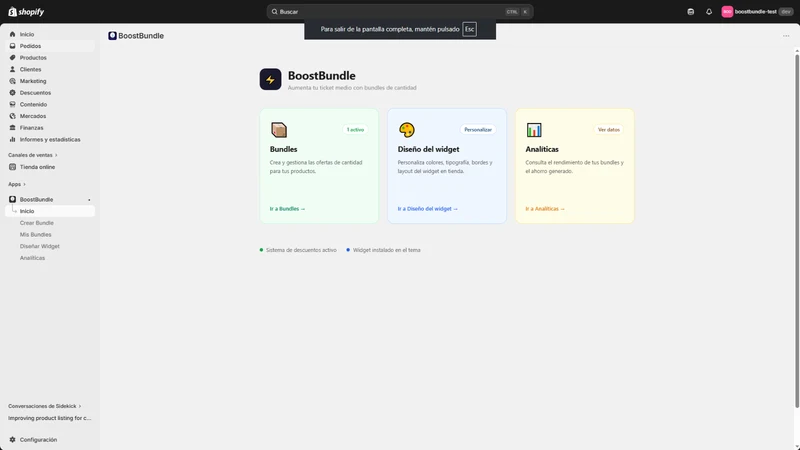Click the Analíticas card title
The width and height of the screenshot is (800, 450).
tap(542, 149)
